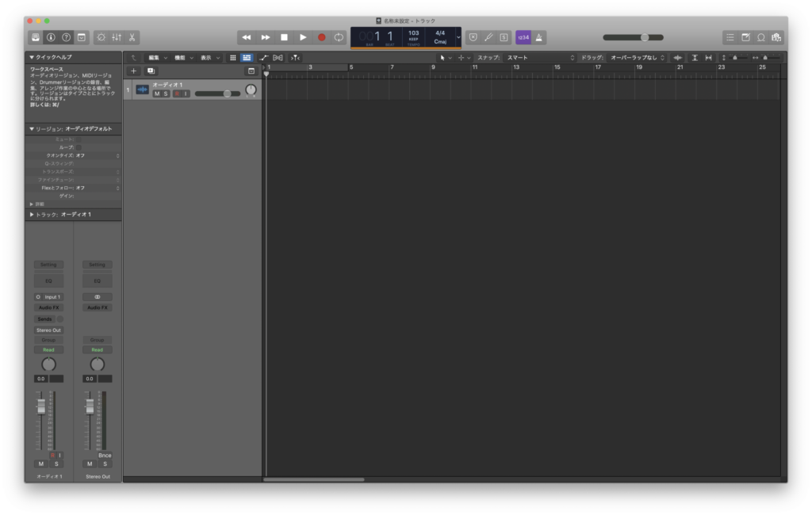Record-enable オーディオ 1 track header R button
The width and height of the screenshot is (812, 515).
[177, 93]
